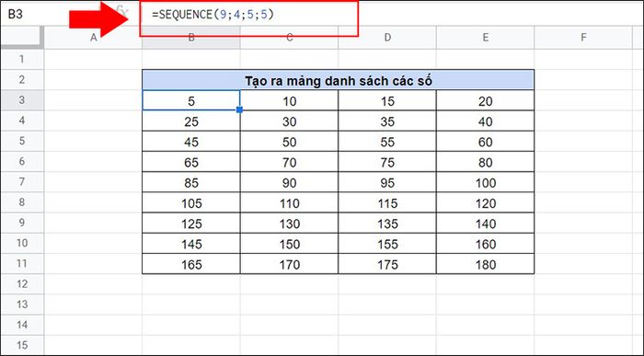Select row 15 header
Viewport: 644px width, 356px height.
pyautogui.click(x=22, y=345)
